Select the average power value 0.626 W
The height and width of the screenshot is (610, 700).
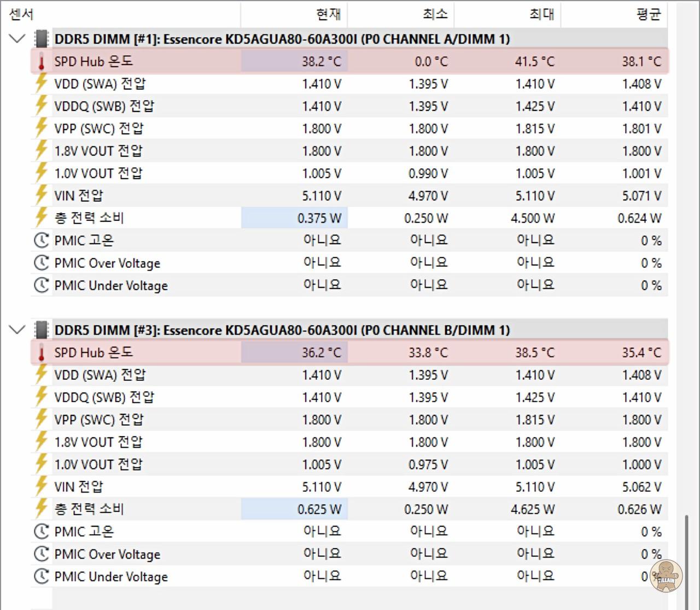tap(639, 509)
